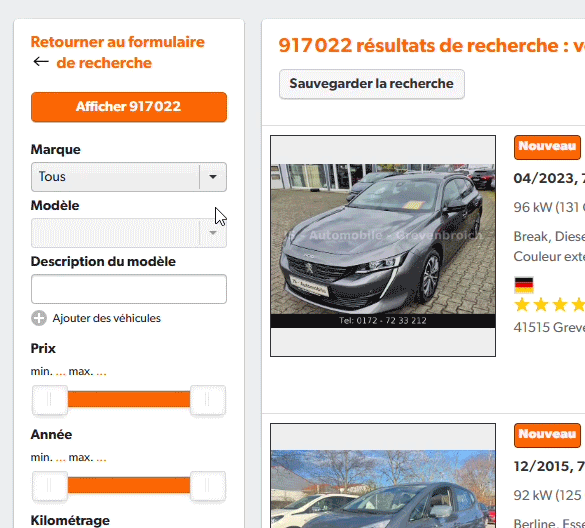585x528 pixels.
Task: Click Afficher 917022 button
Action: tap(129, 107)
